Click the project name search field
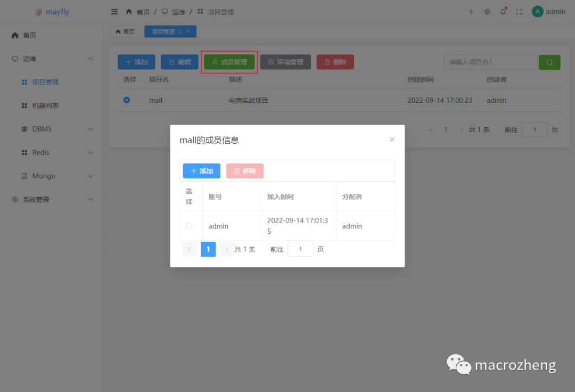The width and height of the screenshot is (575, 392). point(490,62)
